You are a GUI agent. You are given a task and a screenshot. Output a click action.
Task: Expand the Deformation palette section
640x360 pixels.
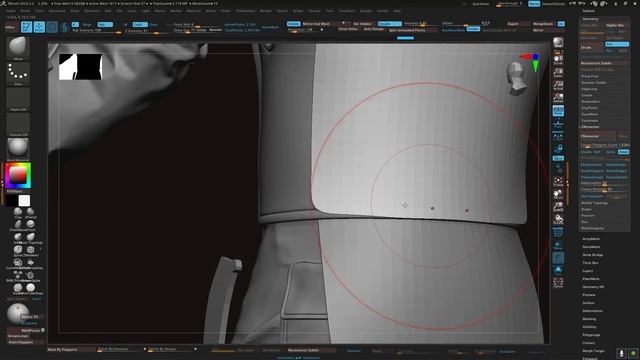click(593, 311)
